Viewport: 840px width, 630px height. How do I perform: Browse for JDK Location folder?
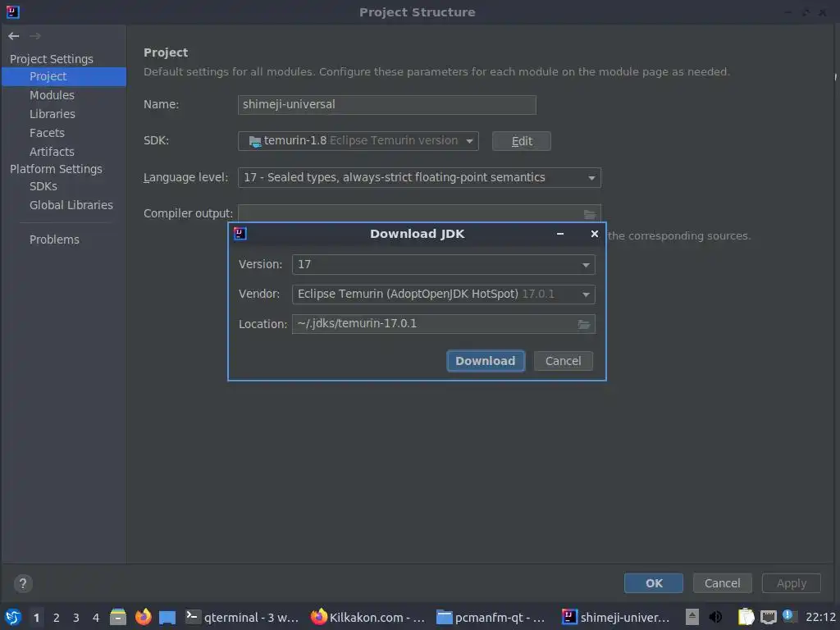pos(583,324)
